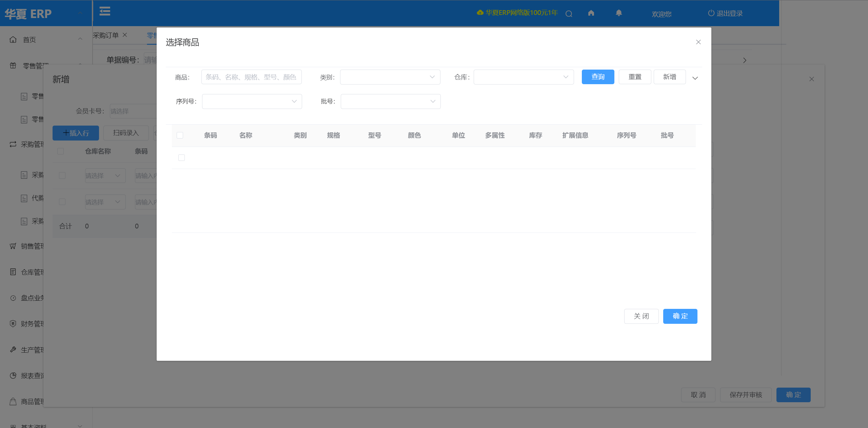This screenshot has height=428, width=868.
Task: Click the 商品管理 bag icon in sidebar
Action: pyautogui.click(x=13, y=402)
